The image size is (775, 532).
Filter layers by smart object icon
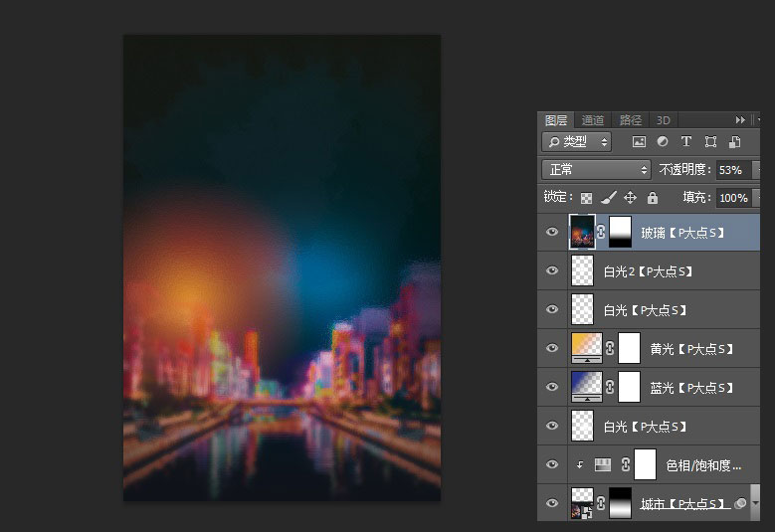point(734,142)
